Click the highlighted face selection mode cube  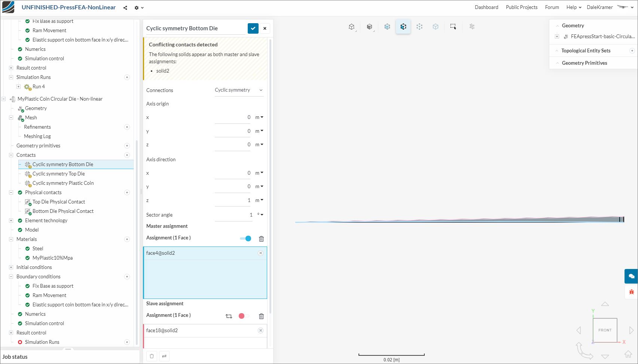[403, 27]
